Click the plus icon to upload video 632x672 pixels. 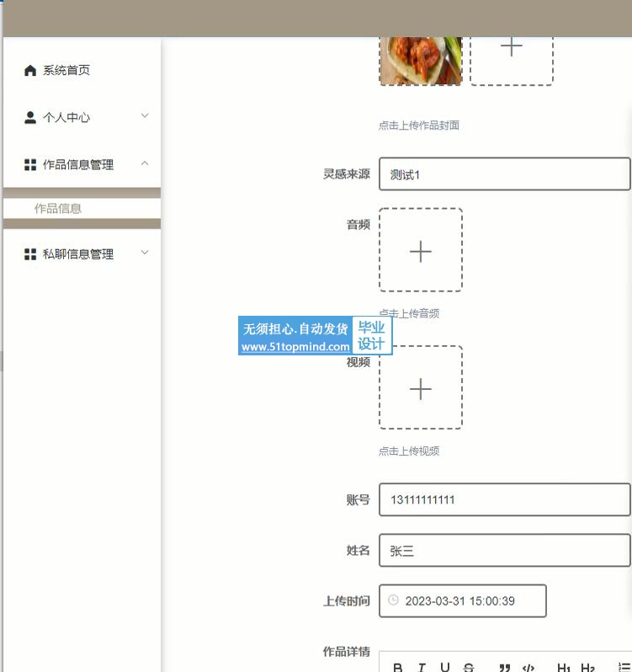420,388
